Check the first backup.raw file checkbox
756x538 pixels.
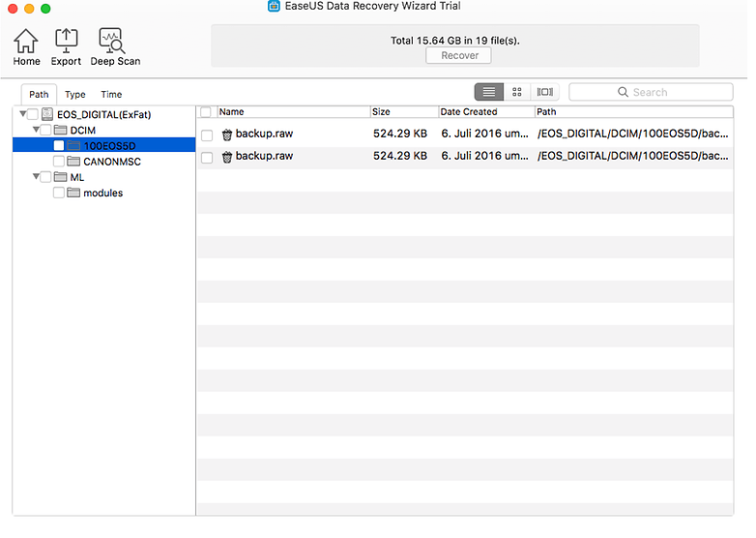click(x=207, y=135)
